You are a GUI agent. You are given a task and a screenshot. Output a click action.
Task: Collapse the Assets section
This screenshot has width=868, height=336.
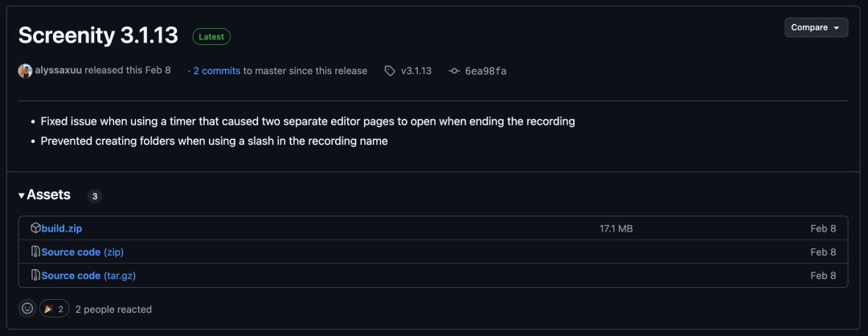click(44, 195)
